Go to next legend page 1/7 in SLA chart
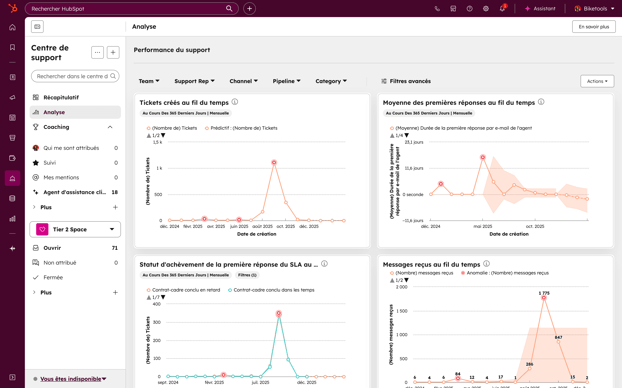The width and height of the screenshot is (622, 388). point(163,297)
